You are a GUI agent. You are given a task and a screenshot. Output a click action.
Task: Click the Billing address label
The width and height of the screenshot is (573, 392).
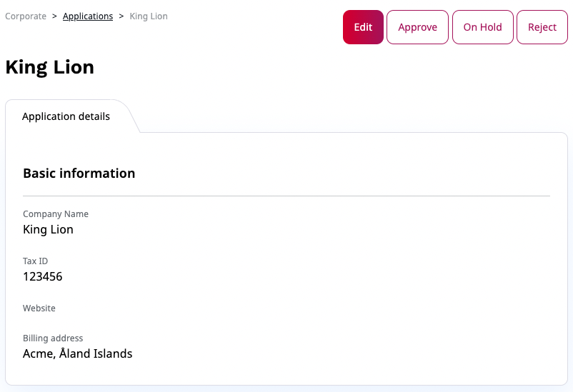53,338
